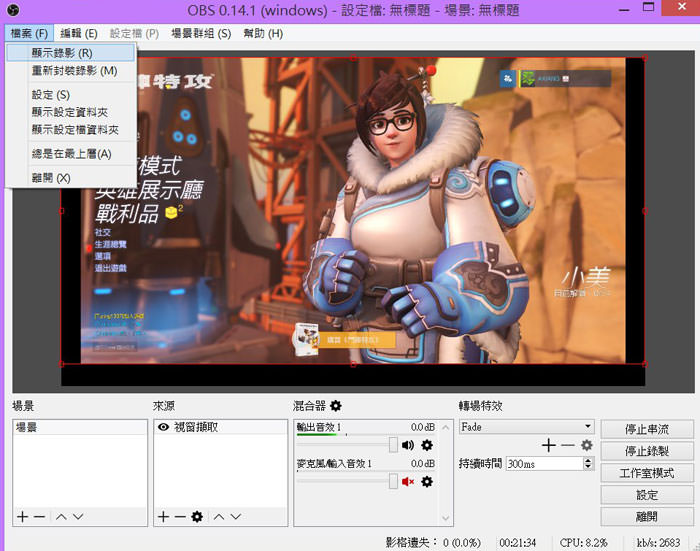Open 設定 button in the controls panel

pos(647,495)
